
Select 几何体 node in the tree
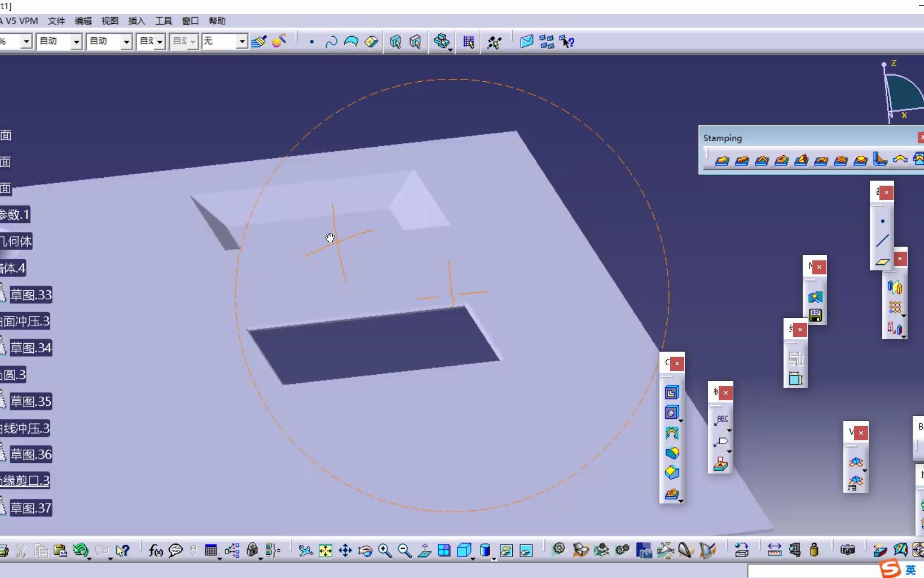click(x=16, y=241)
